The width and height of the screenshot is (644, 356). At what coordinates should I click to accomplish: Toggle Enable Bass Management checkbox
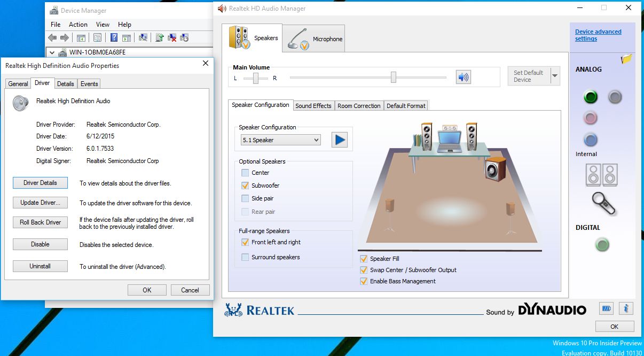coord(364,281)
